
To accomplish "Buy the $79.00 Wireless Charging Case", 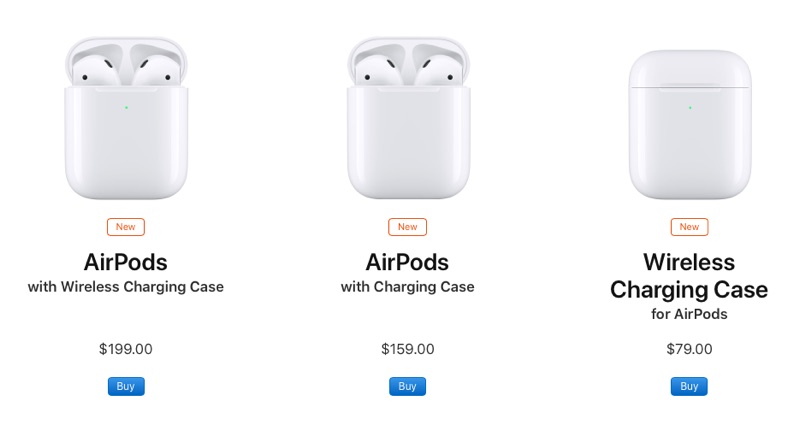I will (689, 387).
